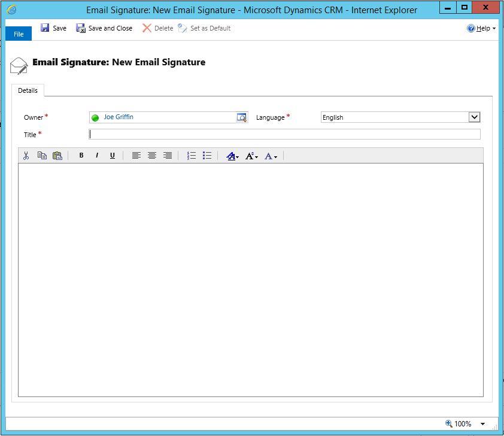This screenshot has width=504, height=436.
Task: Close the Email Signature window
Action: tap(485, 7)
